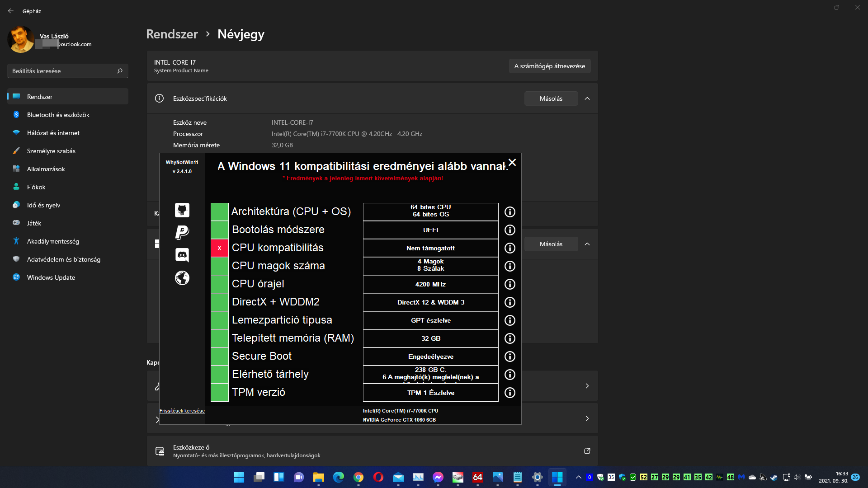This screenshot has height=488, width=868.
Task: Click the lower Másolás button in Settings
Action: (x=551, y=244)
